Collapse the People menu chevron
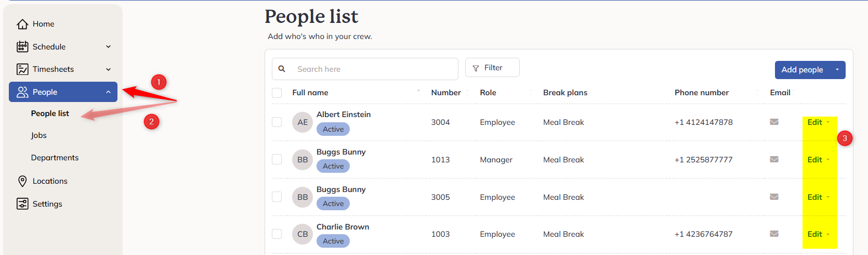 [x=109, y=92]
